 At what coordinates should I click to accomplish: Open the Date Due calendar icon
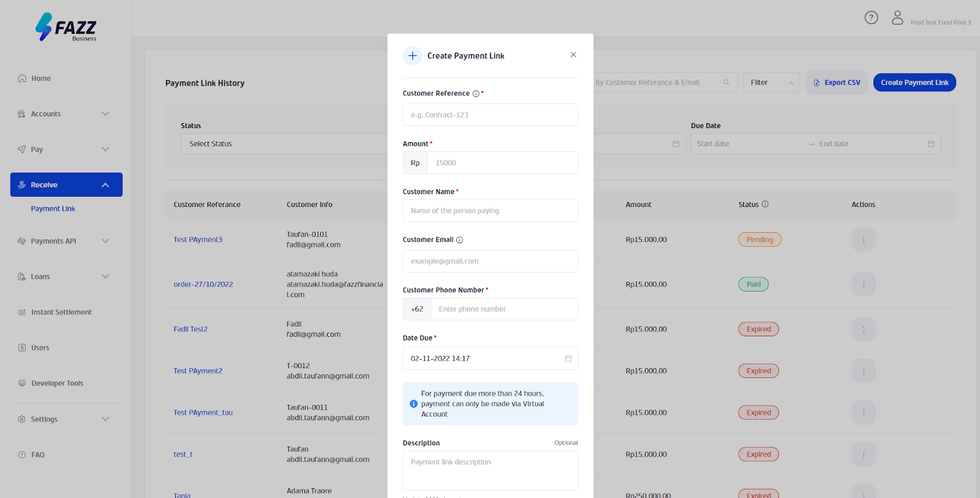(568, 358)
